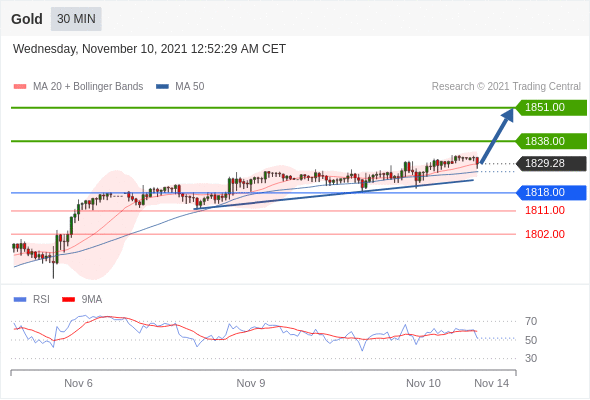Click the pink MA 20 color swatch

(20, 87)
